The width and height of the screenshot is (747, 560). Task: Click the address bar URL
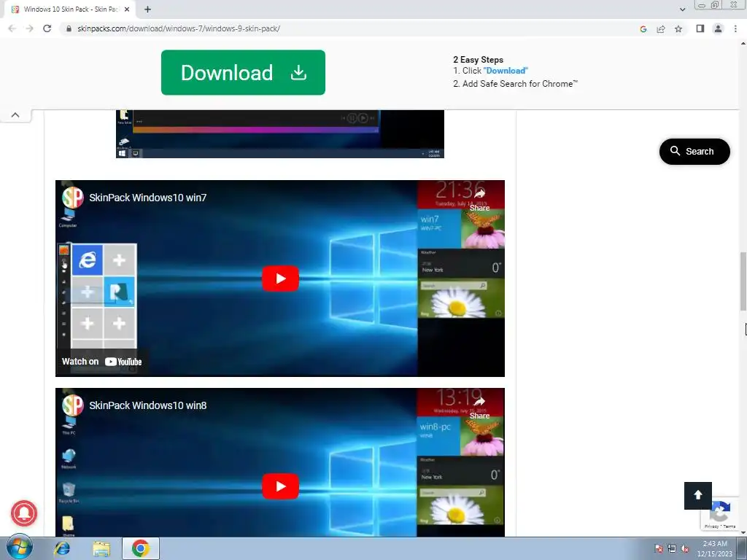click(179, 28)
